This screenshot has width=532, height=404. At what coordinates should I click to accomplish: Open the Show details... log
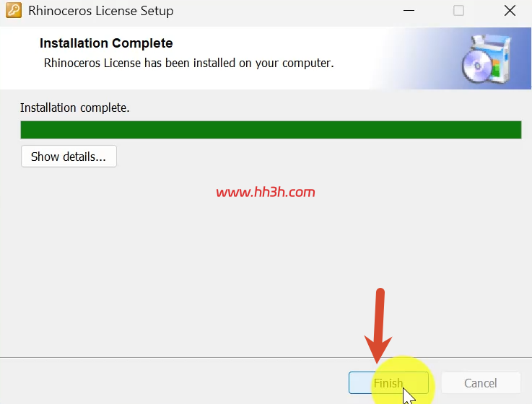[x=69, y=157]
